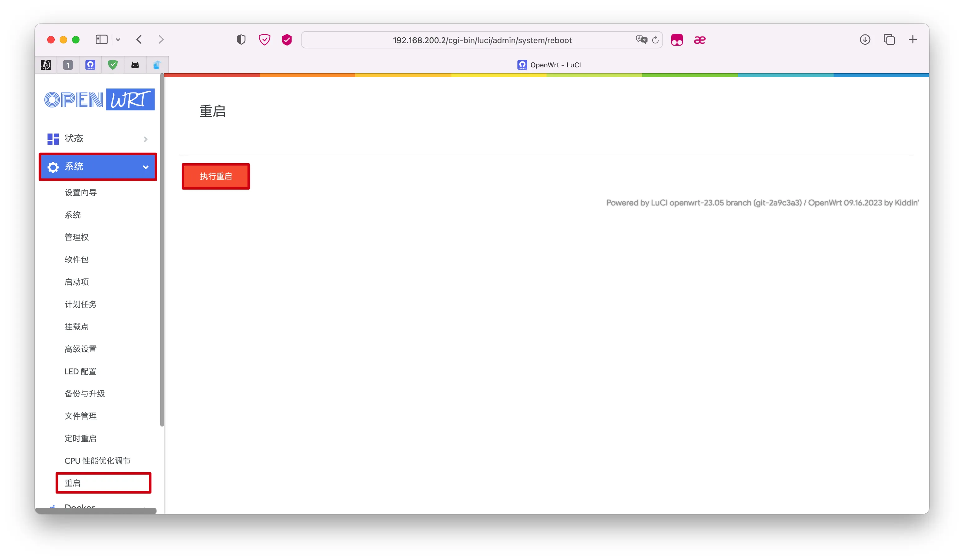Image resolution: width=964 pixels, height=560 pixels.
Task: Click the sidebar horizontal scrollbar
Action: pyautogui.click(x=96, y=511)
